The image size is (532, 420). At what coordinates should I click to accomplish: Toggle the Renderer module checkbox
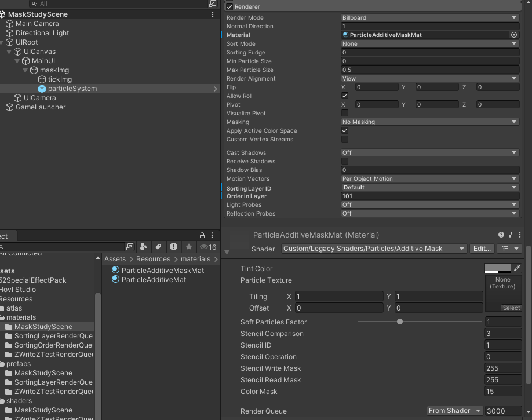pyautogui.click(x=229, y=7)
